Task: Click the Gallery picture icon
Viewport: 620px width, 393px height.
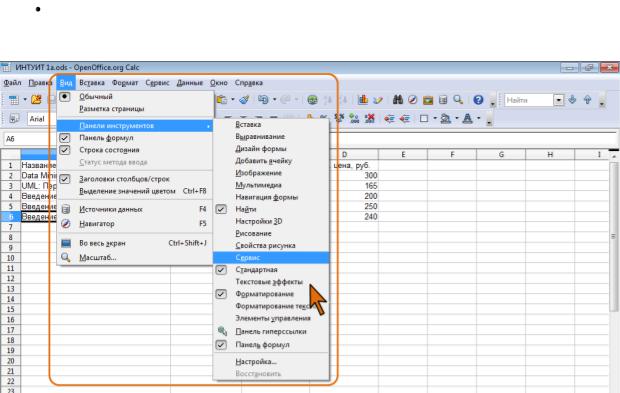Action: coord(427,100)
